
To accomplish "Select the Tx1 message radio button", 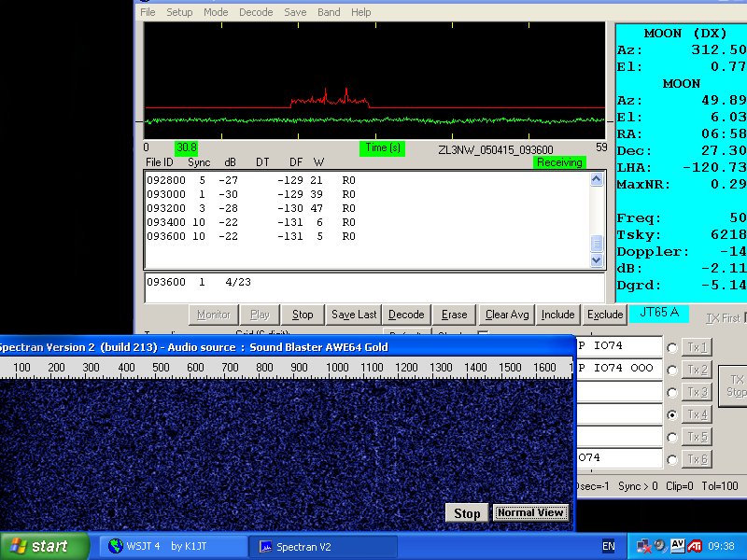I will point(671,348).
